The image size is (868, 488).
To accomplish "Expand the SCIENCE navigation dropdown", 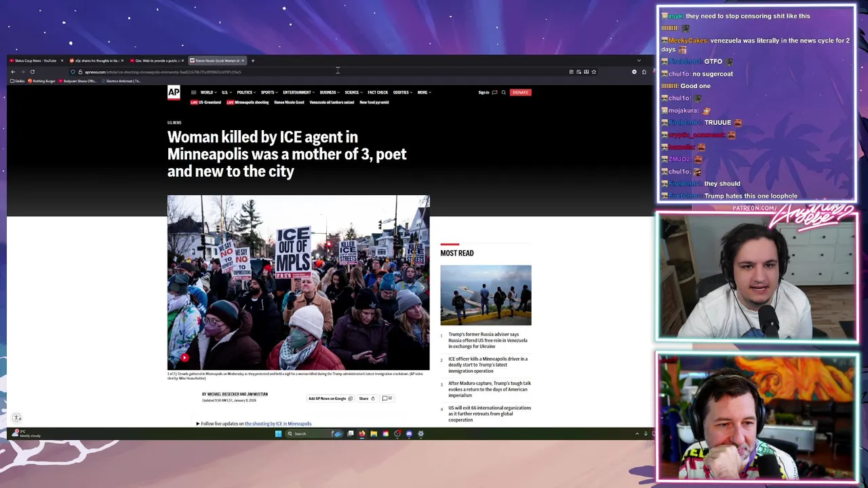I will click(x=353, y=92).
